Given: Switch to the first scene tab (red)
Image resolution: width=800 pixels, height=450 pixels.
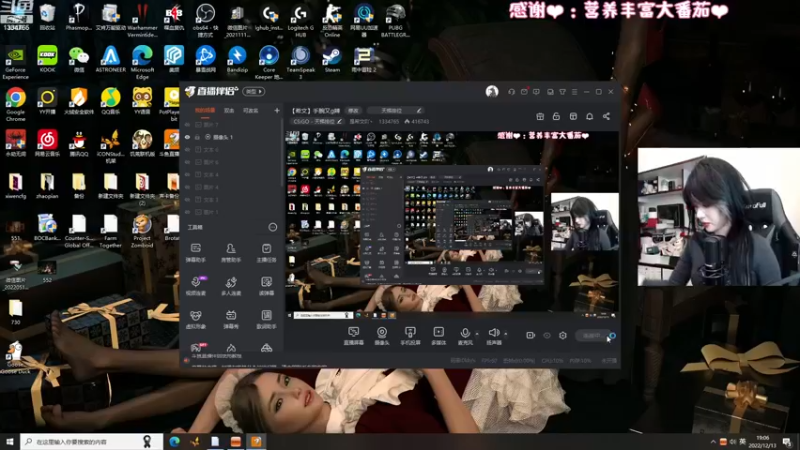Looking at the screenshot, I should pyautogui.click(x=205, y=110).
